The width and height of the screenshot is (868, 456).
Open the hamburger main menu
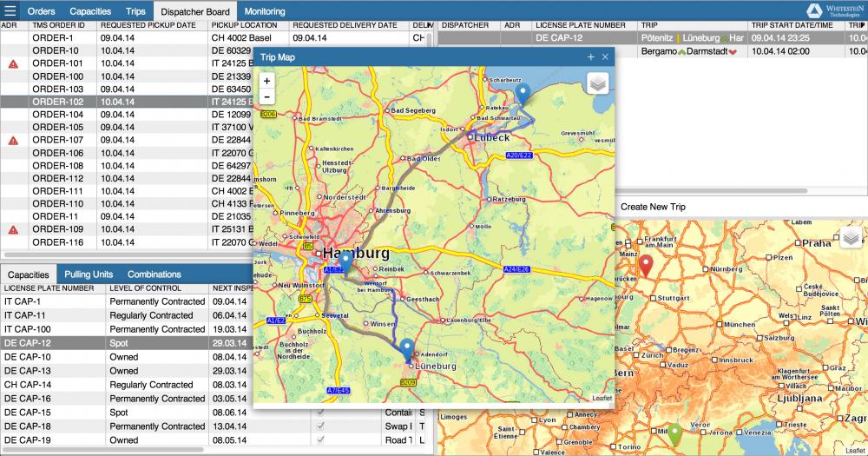(10, 11)
